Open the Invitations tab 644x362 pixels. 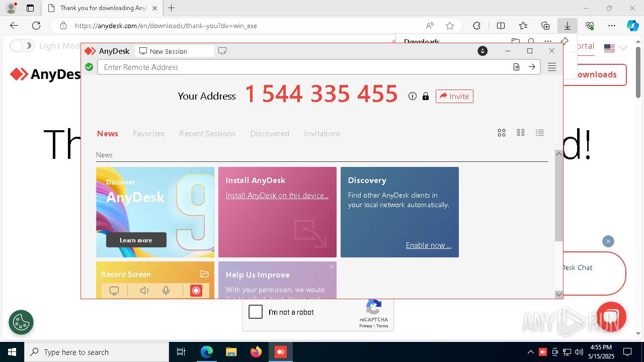point(322,133)
